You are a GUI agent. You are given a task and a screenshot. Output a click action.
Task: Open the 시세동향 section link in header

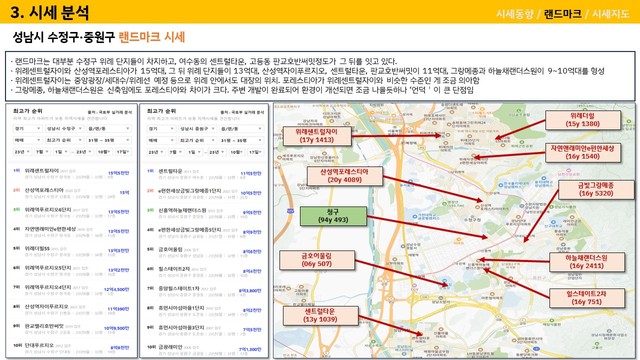(x=514, y=14)
